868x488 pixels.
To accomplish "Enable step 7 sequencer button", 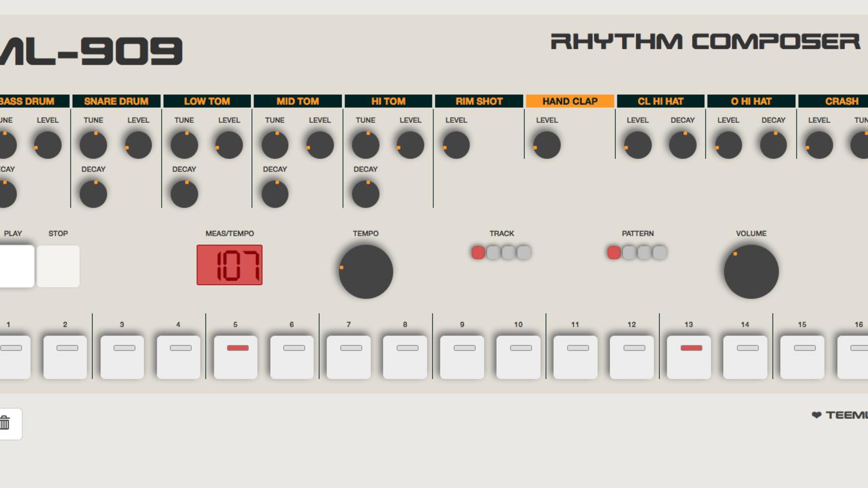I will (348, 357).
